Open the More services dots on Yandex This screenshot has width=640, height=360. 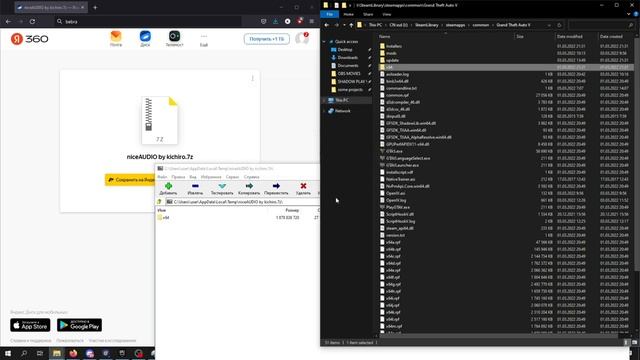(204, 36)
